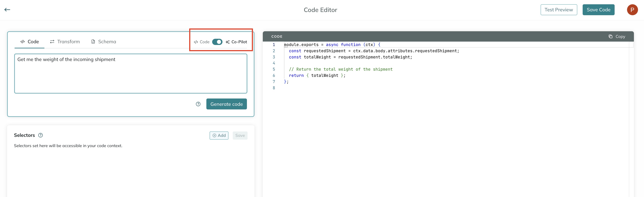This screenshot has width=644, height=197.
Task: Click the Co-Pilot sparkle label
Action: pyautogui.click(x=236, y=42)
